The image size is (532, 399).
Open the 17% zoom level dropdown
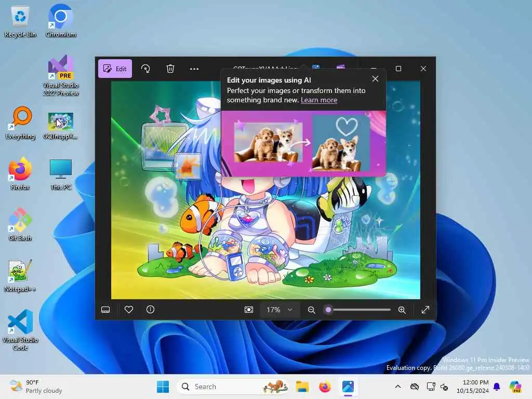280,310
